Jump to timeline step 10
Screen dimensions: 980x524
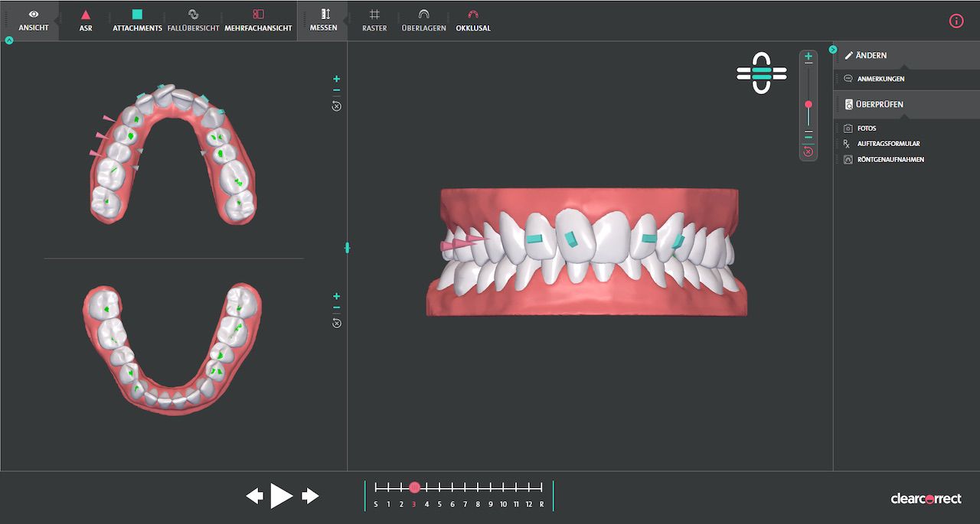click(x=503, y=504)
